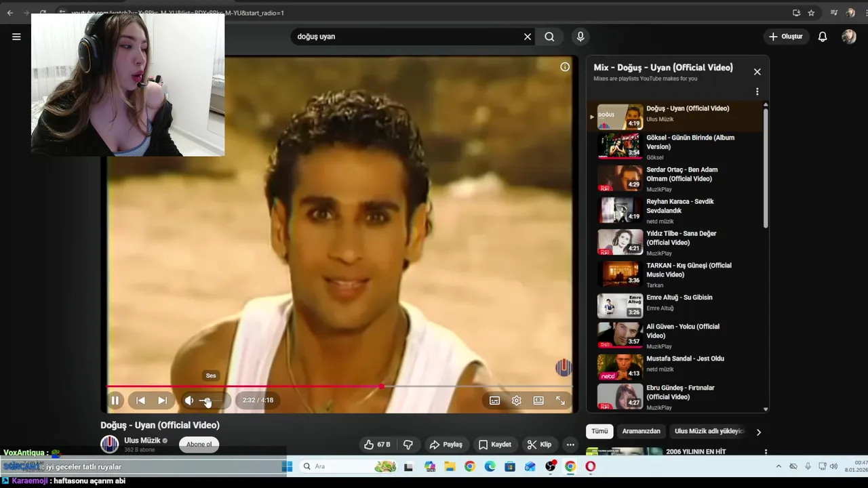Close the Mix playlist panel
This screenshot has height=488, width=868.
757,72
